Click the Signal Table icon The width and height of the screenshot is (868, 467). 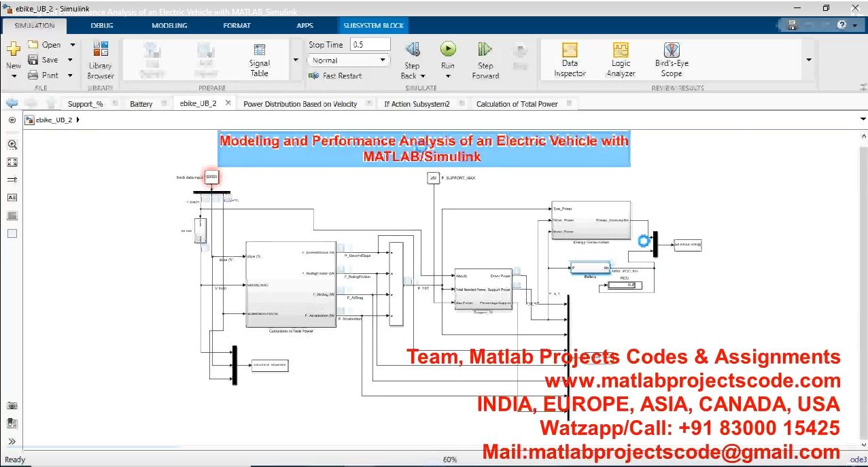259,59
